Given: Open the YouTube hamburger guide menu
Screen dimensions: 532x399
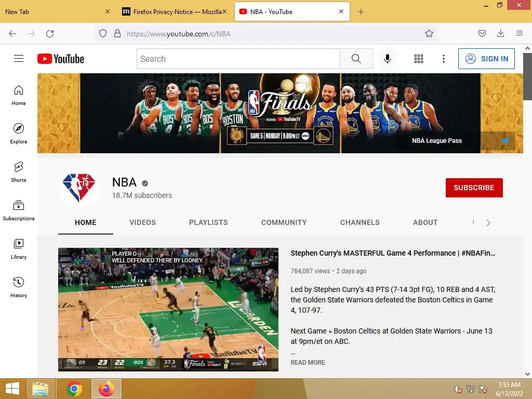Looking at the screenshot, I should (19, 59).
